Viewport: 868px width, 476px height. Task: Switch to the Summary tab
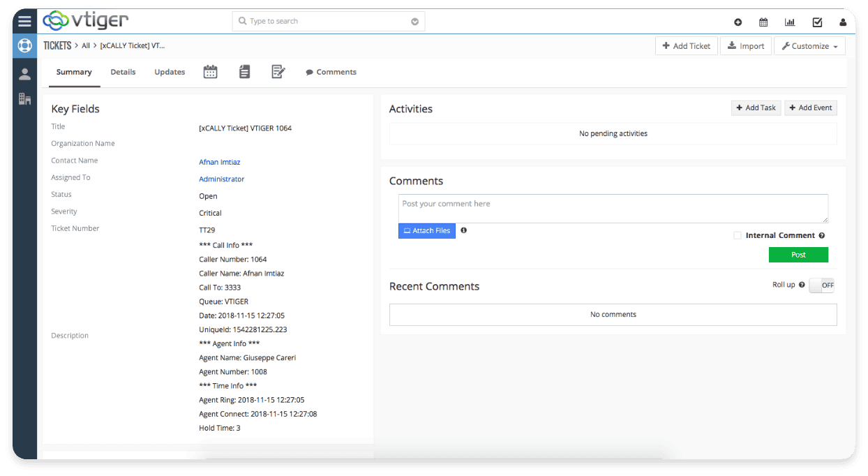click(74, 72)
